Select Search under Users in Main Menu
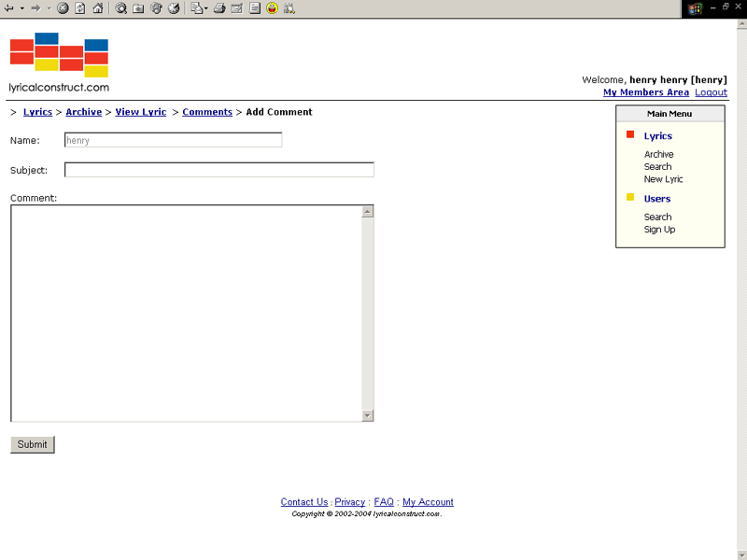 tap(658, 217)
